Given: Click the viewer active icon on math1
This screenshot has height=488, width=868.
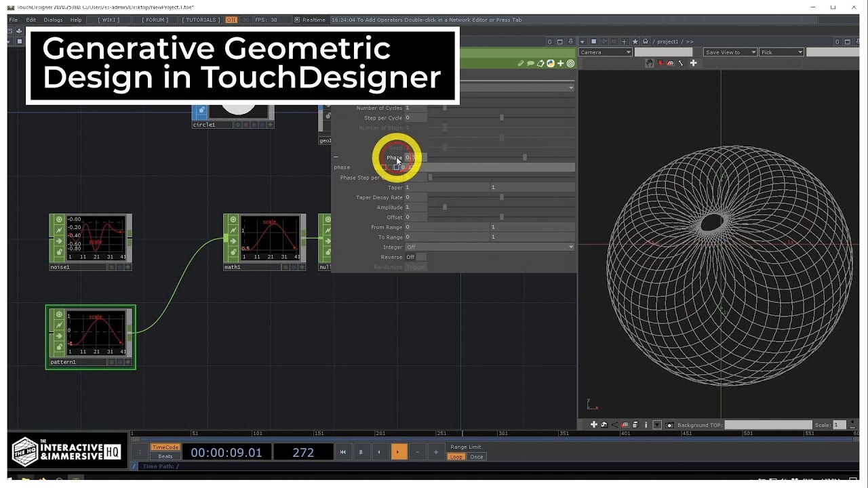Looking at the screenshot, I should pyautogui.click(x=233, y=220).
